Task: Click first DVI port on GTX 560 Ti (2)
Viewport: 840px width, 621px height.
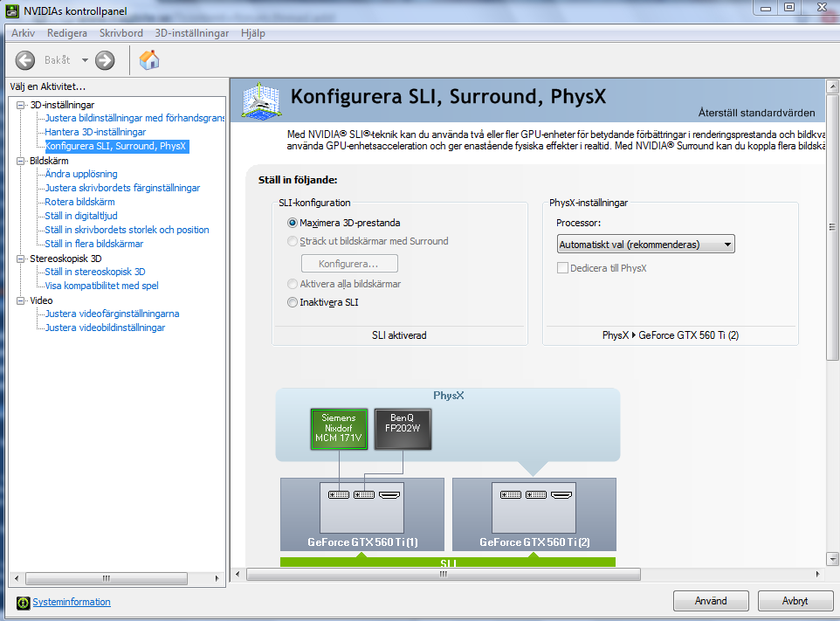Action: [x=511, y=494]
